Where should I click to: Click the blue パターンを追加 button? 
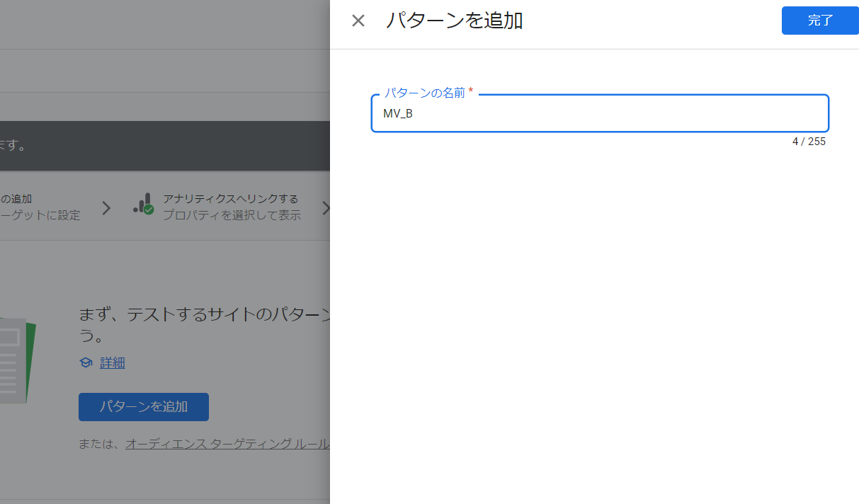coord(143,407)
